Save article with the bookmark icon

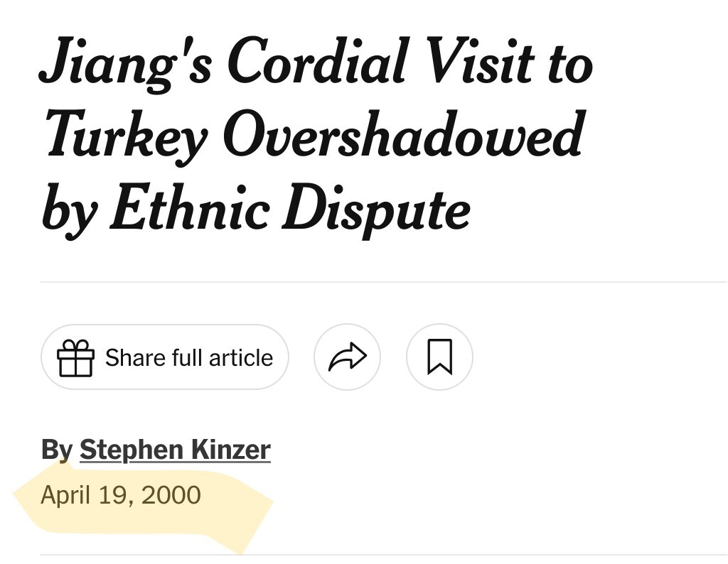[x=439, y=357]
